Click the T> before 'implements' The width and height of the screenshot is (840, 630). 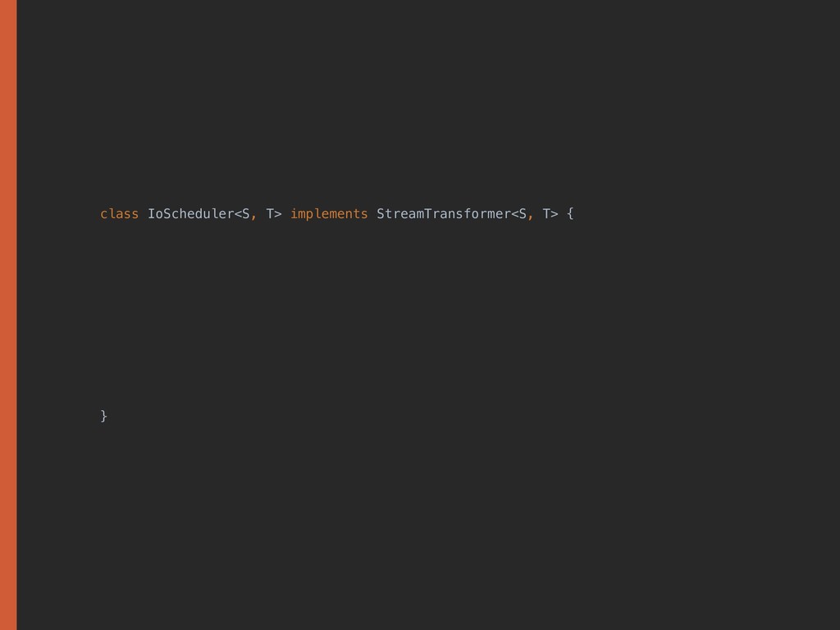[273, 214]
